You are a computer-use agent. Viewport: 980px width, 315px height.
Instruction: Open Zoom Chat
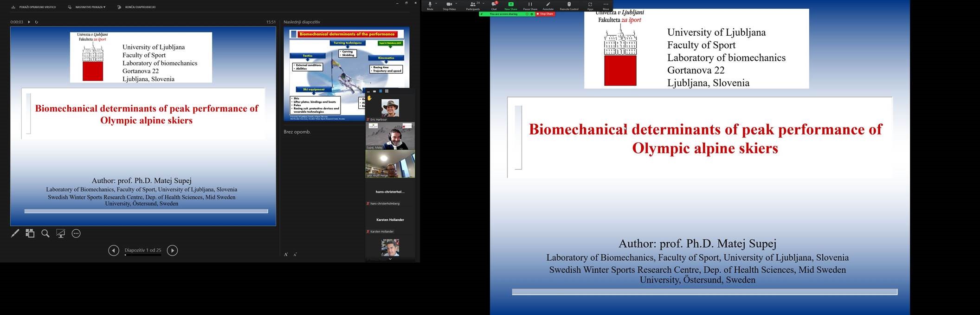(494, 6)
